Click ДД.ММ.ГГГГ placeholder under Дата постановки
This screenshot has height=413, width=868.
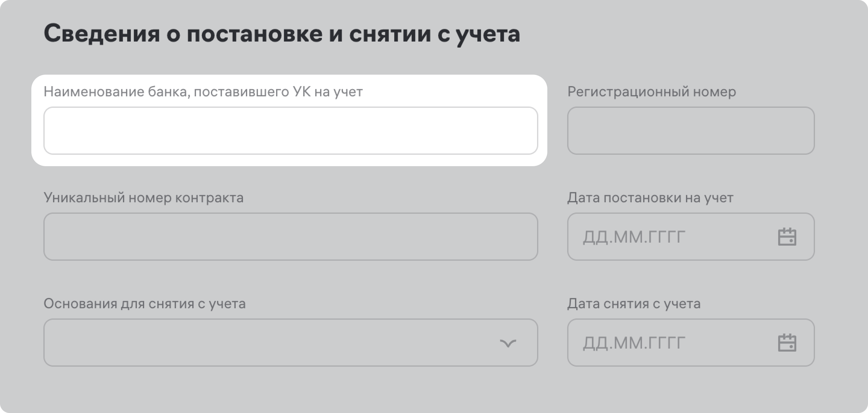pos(634,237)
